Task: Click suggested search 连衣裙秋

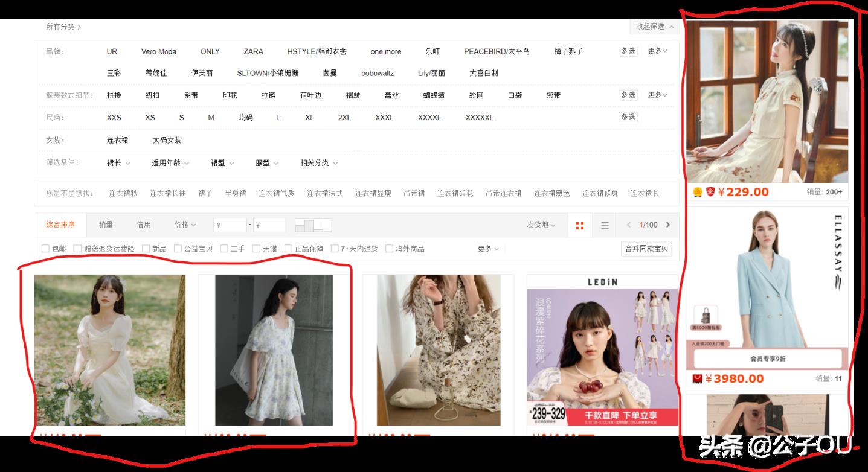Action: [x=123, y=193]
